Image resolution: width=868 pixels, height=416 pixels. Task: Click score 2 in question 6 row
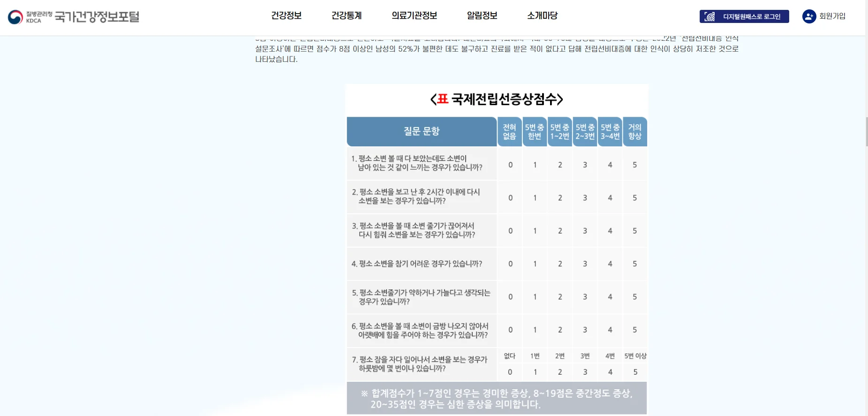click(x=560, y=330)
